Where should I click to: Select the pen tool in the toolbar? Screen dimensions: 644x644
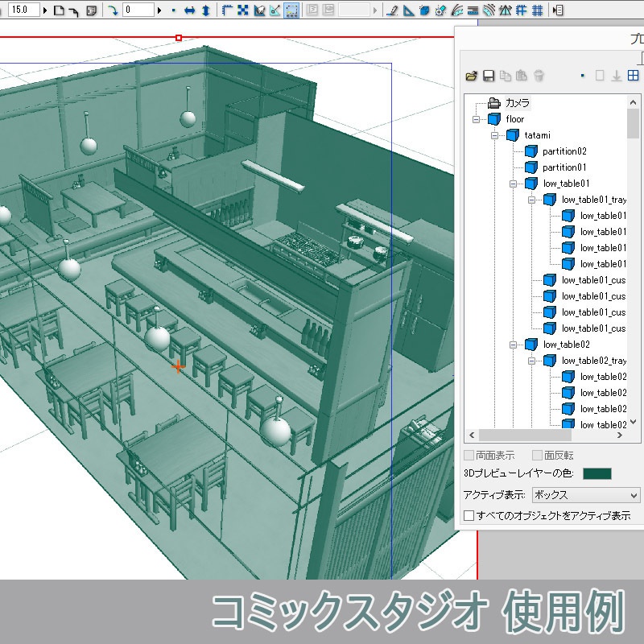393,10
